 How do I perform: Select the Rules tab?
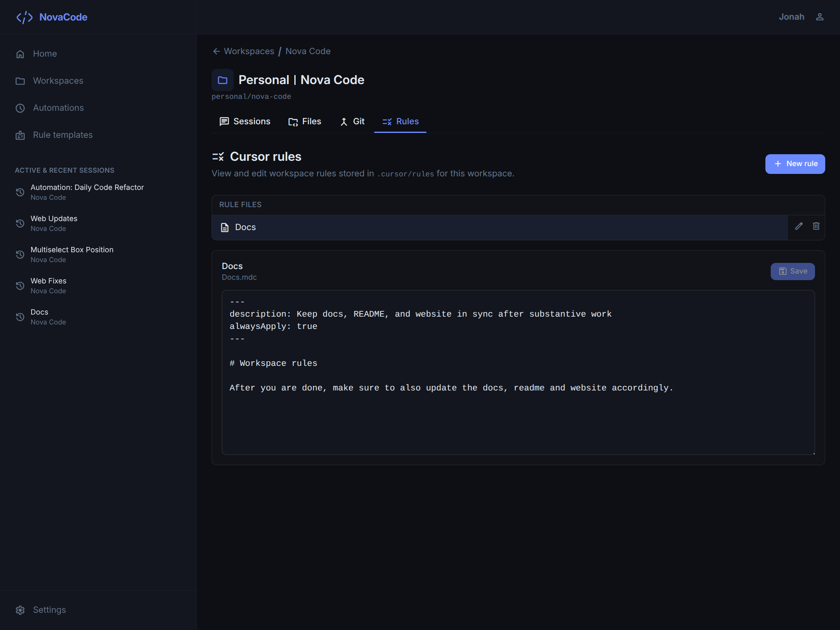pos(400,121)
